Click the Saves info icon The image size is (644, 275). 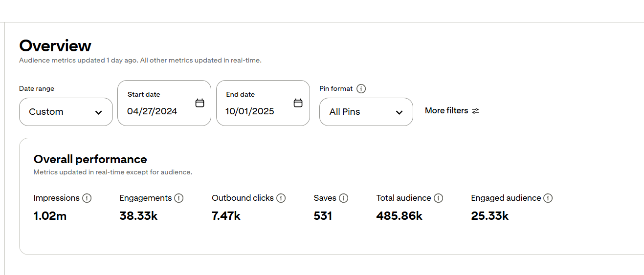(344, 198)
